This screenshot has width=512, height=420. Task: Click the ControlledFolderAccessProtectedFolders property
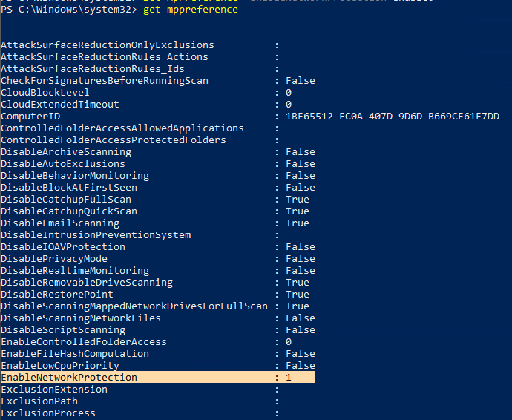pos(114,140)
